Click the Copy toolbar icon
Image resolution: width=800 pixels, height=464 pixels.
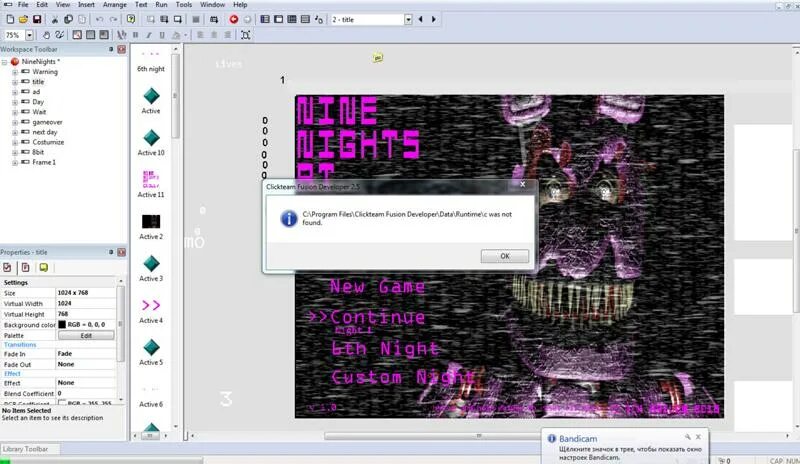point(68,19)
